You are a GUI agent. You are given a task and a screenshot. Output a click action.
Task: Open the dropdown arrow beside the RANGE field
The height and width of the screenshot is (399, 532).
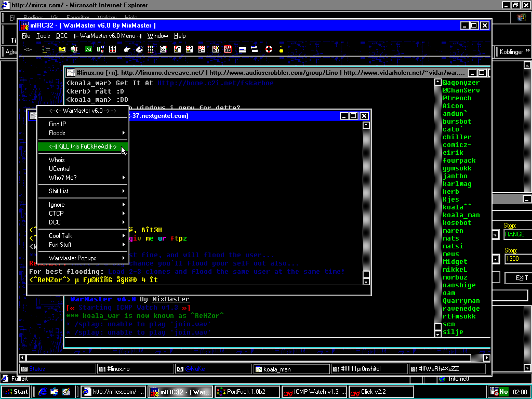[x=495, y=234]
